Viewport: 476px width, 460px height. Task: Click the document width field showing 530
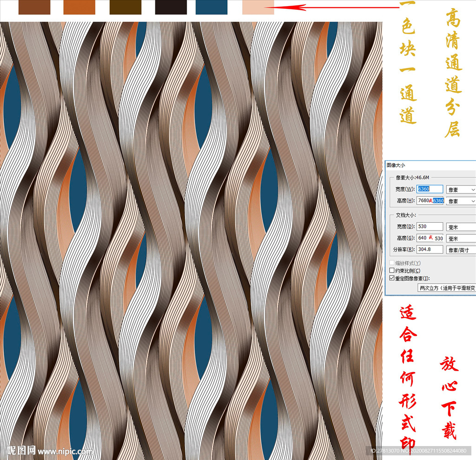[430, 227]
